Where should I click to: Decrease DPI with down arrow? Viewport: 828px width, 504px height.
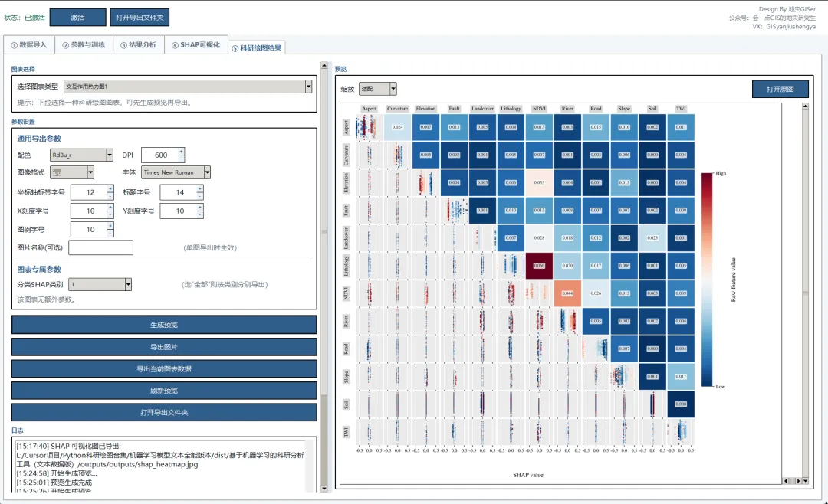coord(181,159)
